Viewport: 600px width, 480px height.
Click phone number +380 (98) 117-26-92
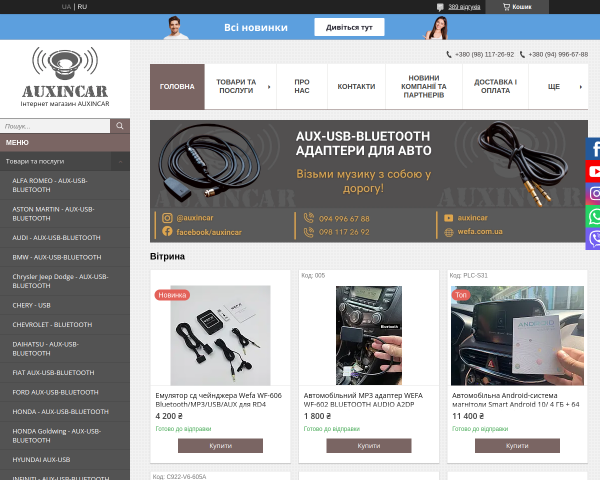tap(484, 55)
